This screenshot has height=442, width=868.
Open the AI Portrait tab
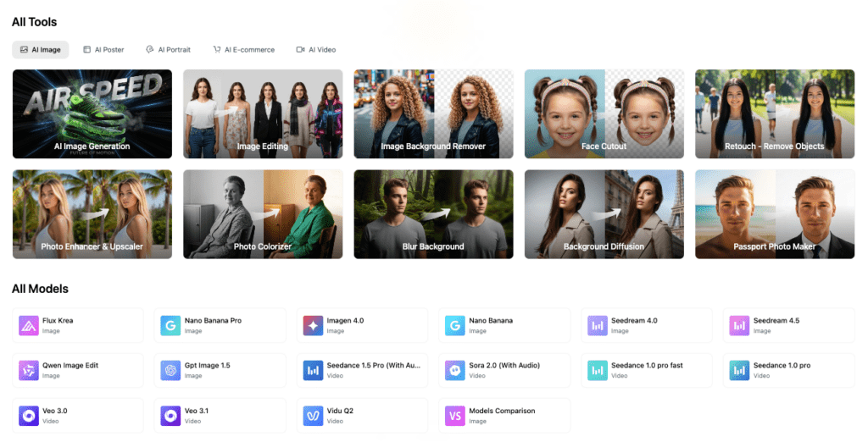coord(168,50)
